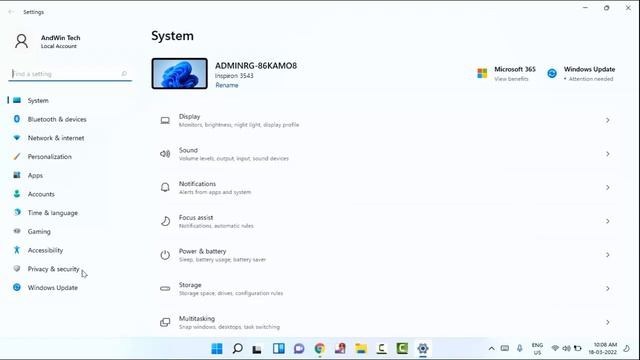This screenshot has width=640, height=360.
Task: Open the Chat app on taskbar
Action: click(x=299, y=349)
